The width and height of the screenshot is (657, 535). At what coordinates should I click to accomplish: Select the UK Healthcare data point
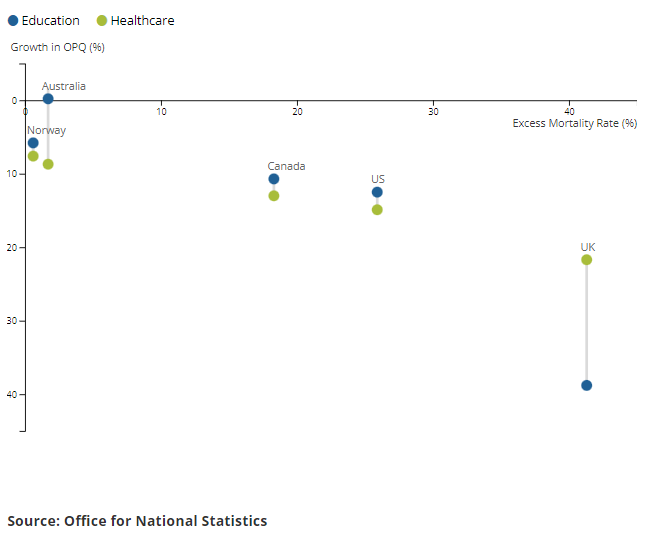click(x=587, y=260)
